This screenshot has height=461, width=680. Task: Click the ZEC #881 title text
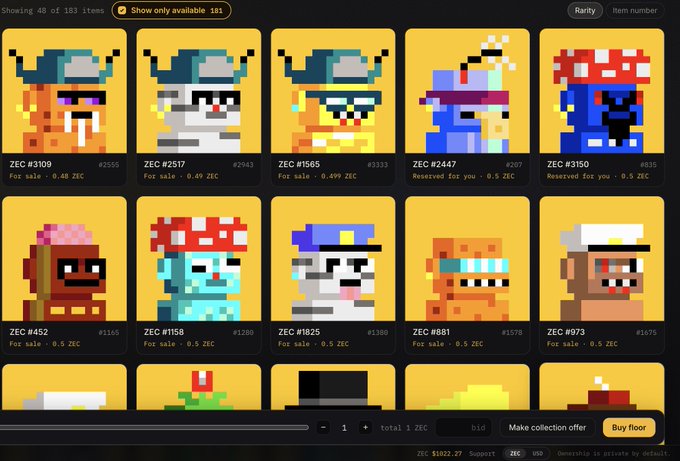coord(431,332)
